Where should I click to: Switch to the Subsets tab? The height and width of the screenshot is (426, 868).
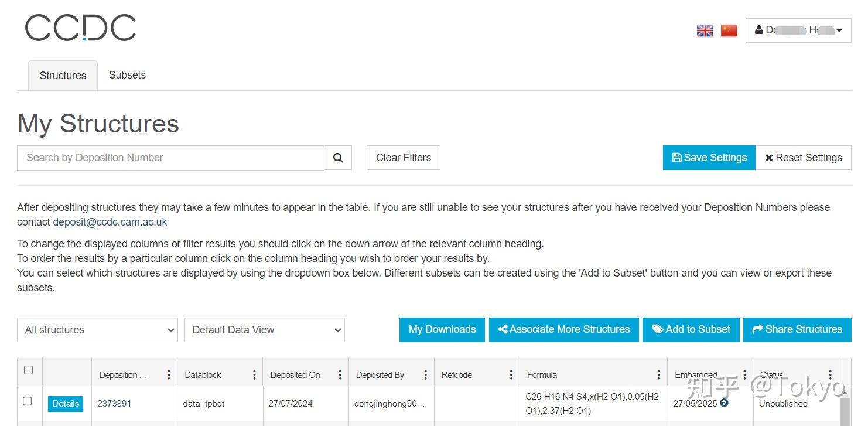click(x=127, y=75)
